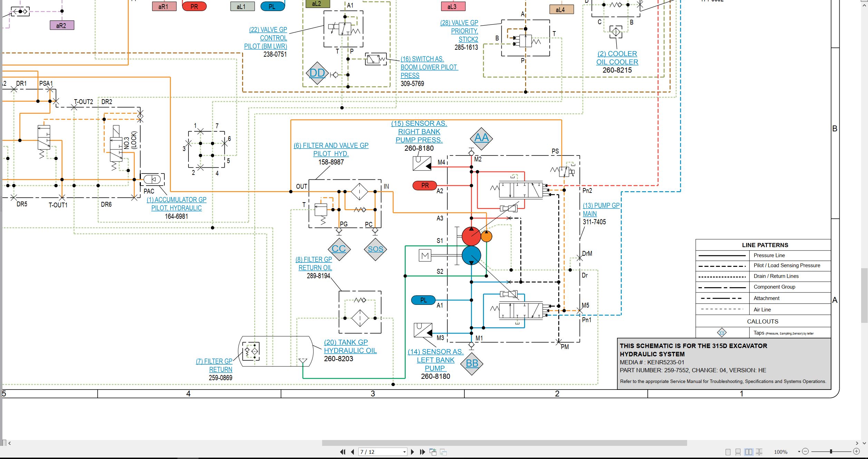Click the Drain / Return Lines legend entry
This screenshot has width=868, height=459.
pos(776,276)
